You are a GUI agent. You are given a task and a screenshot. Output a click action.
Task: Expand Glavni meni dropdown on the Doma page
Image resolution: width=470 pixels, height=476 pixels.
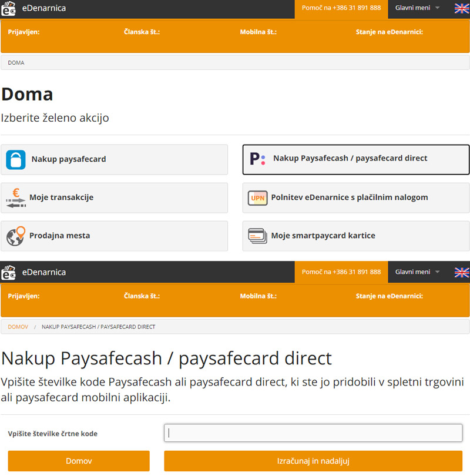pos(417,8)
